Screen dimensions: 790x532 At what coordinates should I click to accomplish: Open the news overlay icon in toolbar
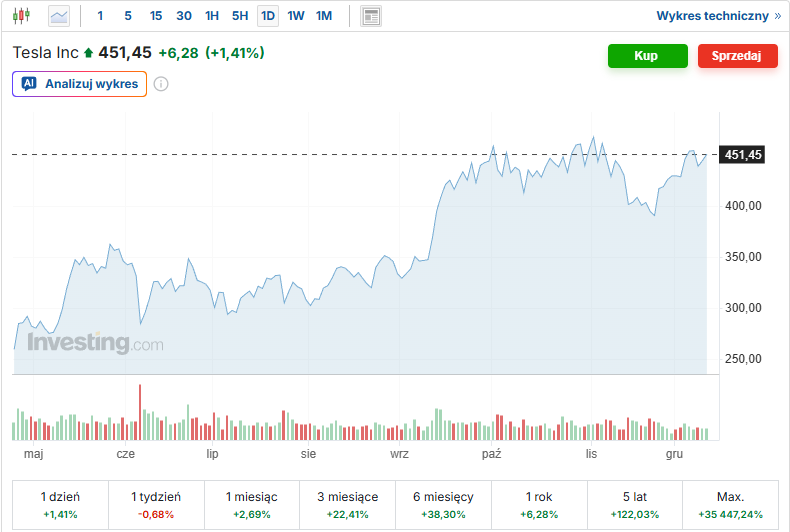371,16
